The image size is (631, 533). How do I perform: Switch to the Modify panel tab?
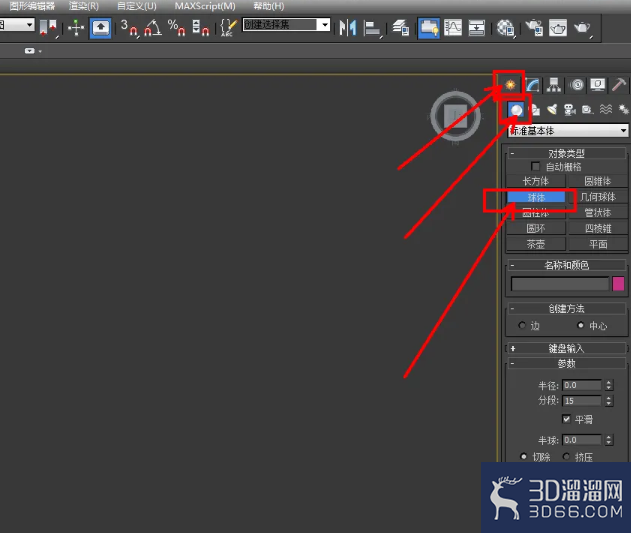tap(532, 85)
